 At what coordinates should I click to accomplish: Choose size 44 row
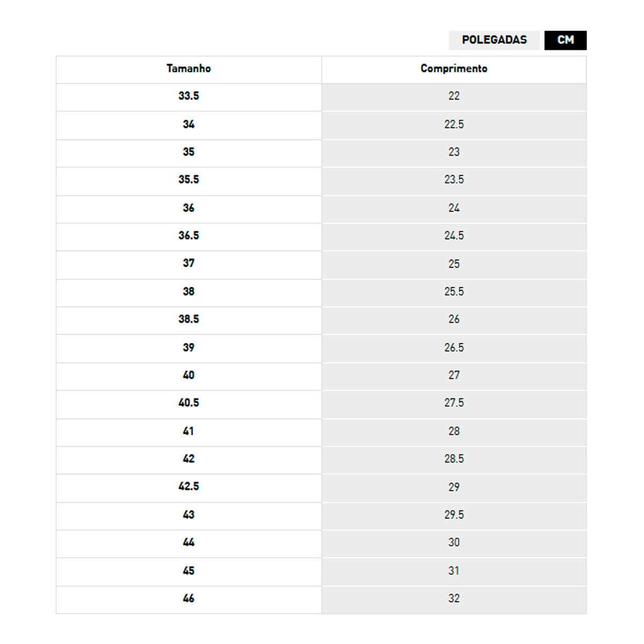click(188, 543)
